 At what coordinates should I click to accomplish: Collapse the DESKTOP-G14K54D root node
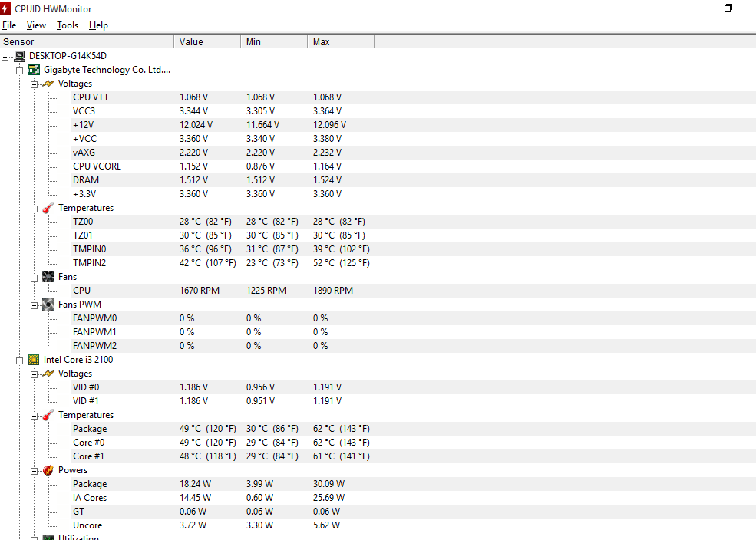click(5, 57)
